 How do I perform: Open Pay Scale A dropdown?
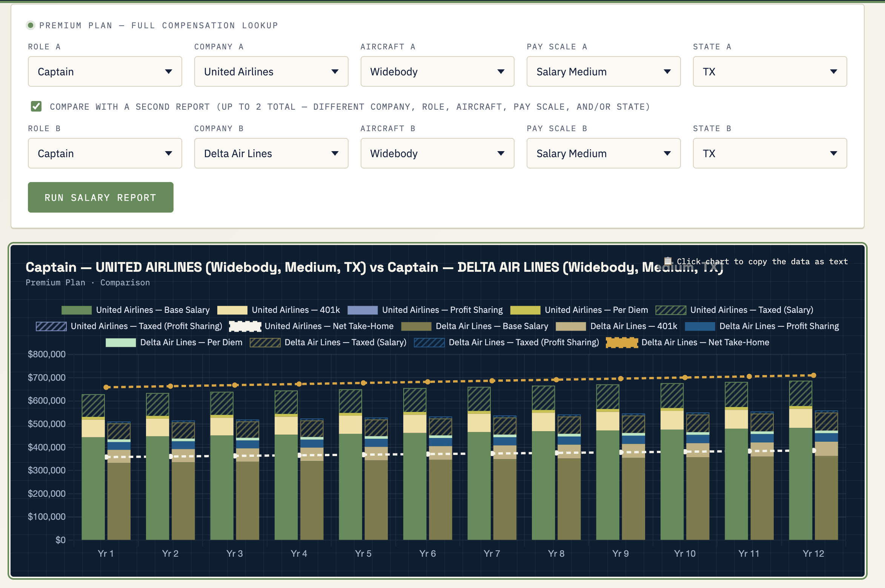tap(604, 72)
